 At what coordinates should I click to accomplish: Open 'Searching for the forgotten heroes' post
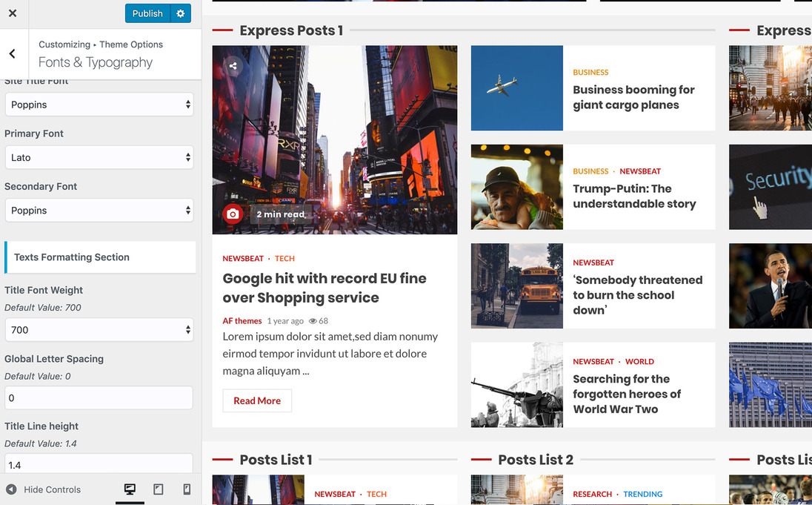pyautogui.click(x=627, y=394)
